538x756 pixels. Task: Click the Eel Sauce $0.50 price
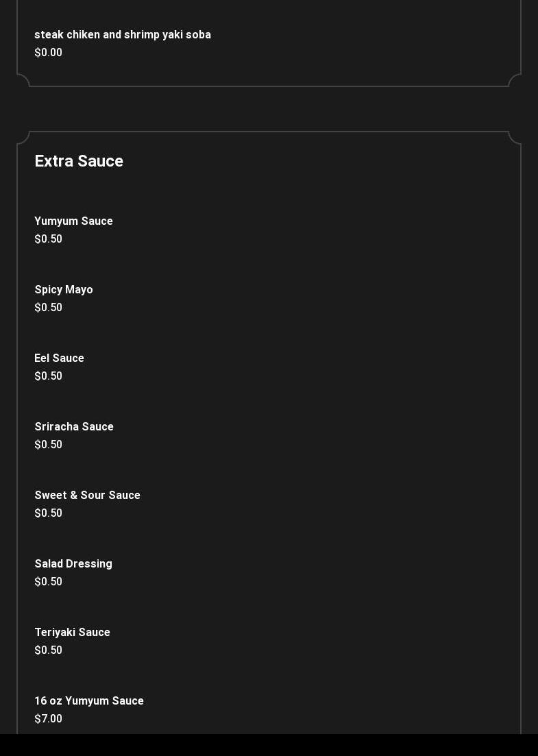48,376
